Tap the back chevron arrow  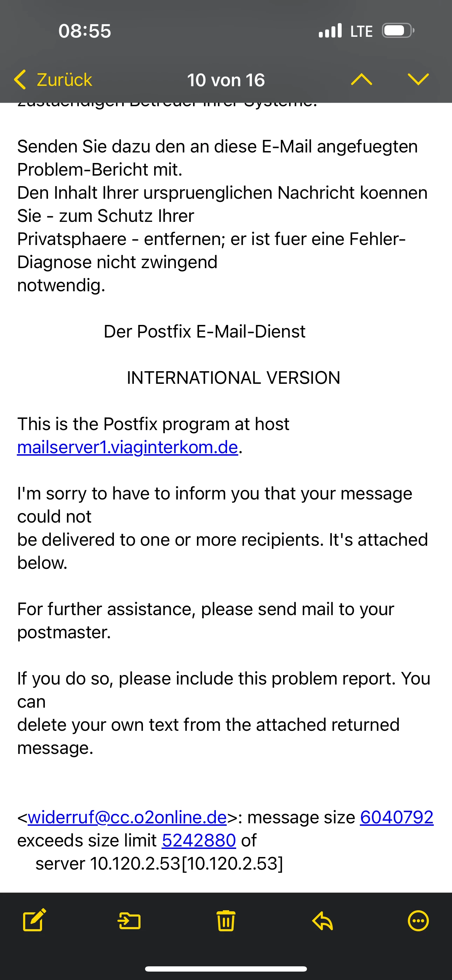pyautogui.click(x=20, y=80)
